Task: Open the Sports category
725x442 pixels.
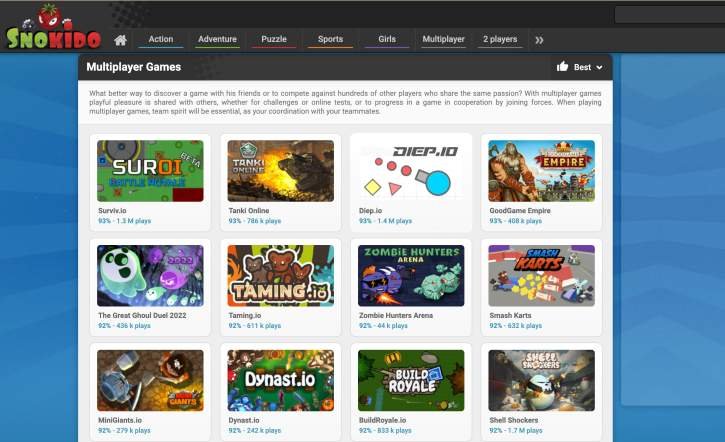Action: (330, 39)
